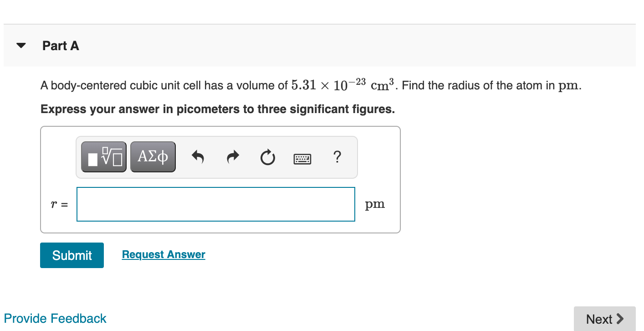
Task: Advance with the Next button
Action: [604, 319]
